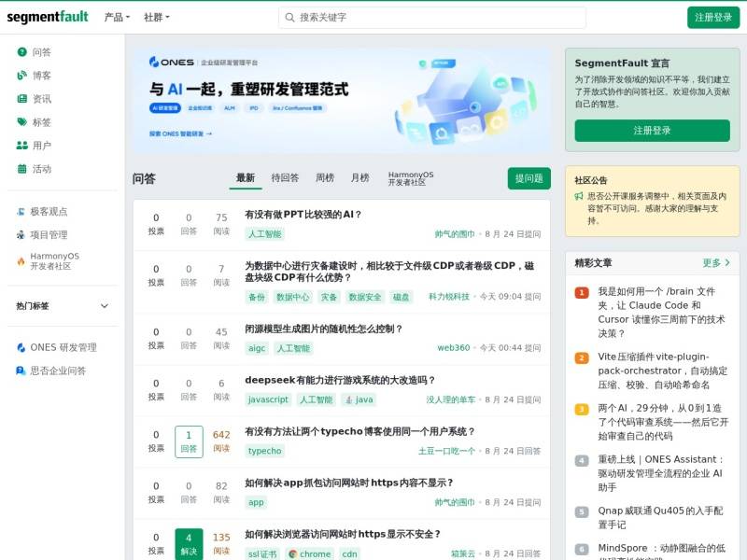Click the HarmonyOS flame icon in sidebar

(21, 261)
